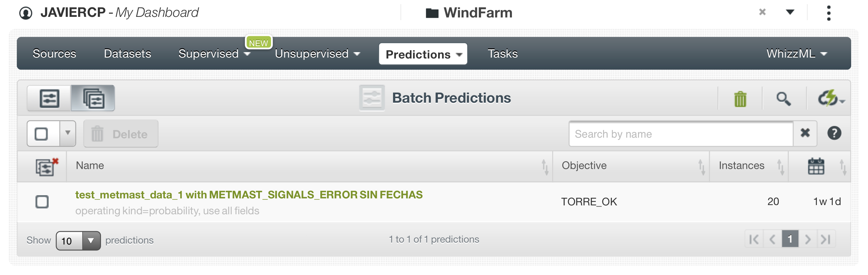Open the select-all checkbox dropdown arrow
This screenshot has width=868, height=275.
coord(68,133)
